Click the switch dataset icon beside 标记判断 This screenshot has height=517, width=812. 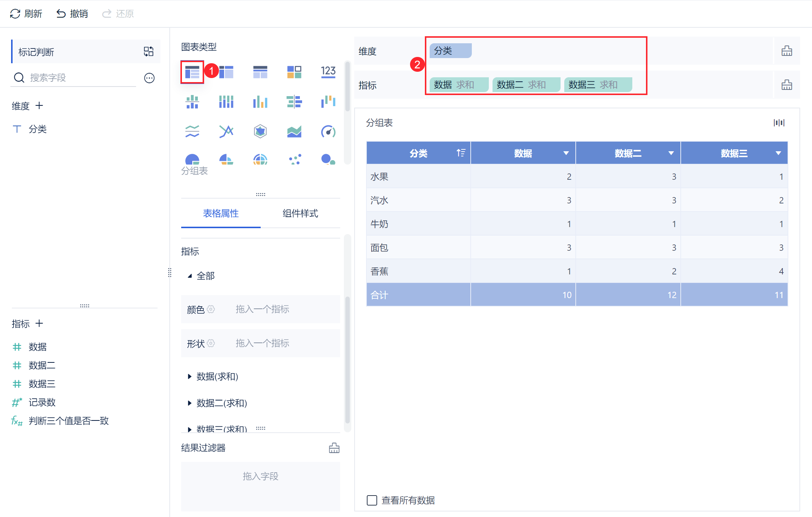(x=149, y=51)
